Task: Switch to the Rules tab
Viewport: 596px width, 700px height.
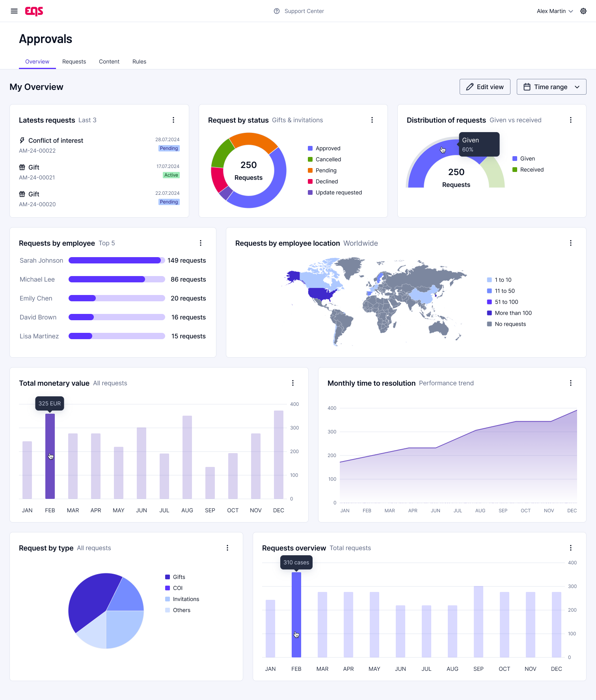Action: pos(139,62)
